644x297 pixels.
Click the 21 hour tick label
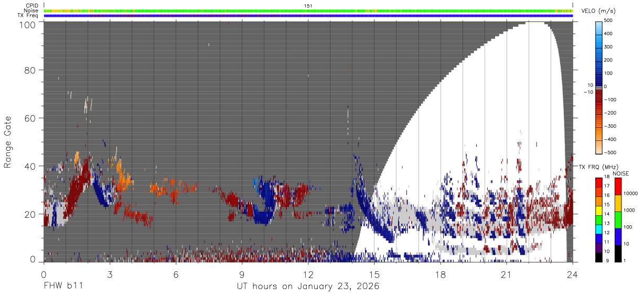(x=506, y=274)
